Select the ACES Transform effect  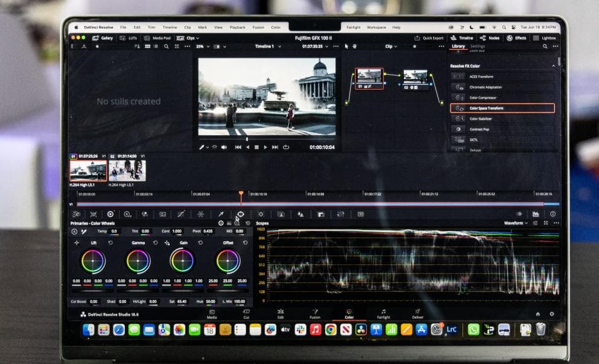click(x=502, y=77)
